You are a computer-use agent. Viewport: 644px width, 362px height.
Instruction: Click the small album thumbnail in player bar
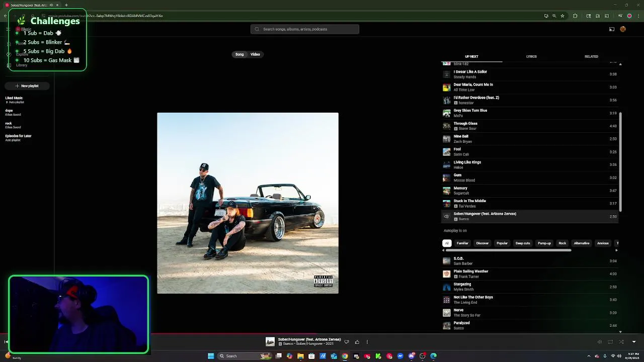pos(270,342)
